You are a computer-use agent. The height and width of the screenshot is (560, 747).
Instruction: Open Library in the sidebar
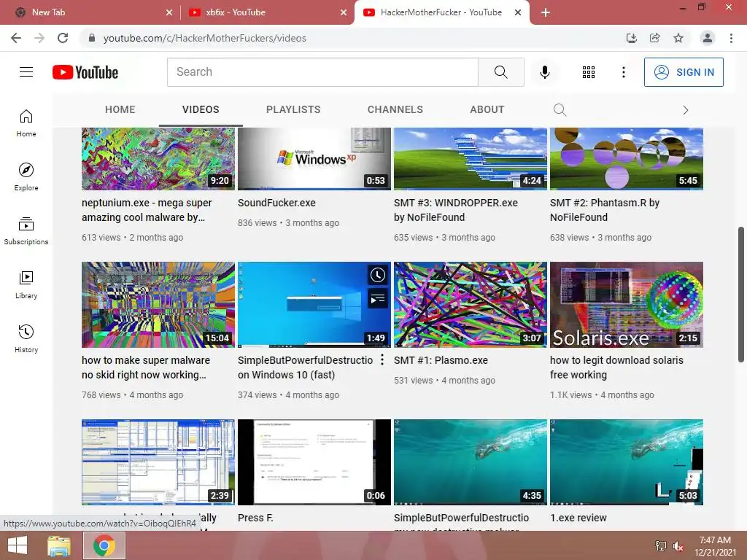tap(26, 285)
